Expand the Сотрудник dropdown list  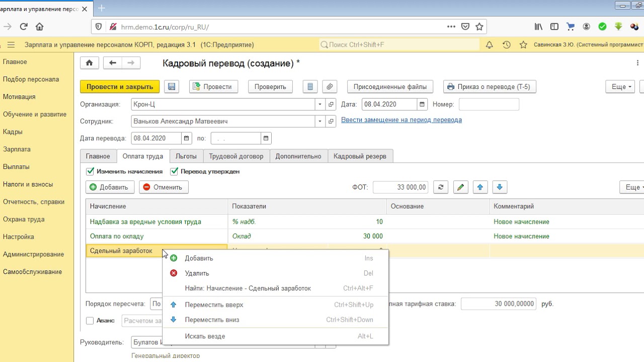pos(320,121)
